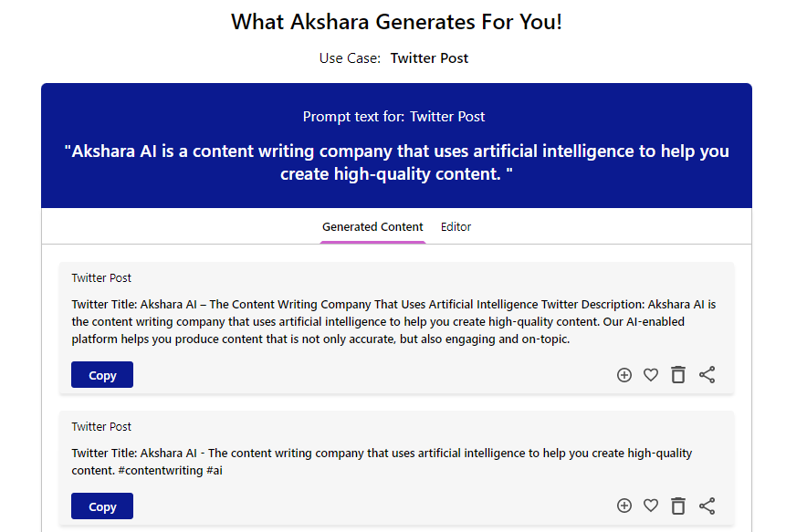Select the Generated Content tab

[x=372, y=227]
